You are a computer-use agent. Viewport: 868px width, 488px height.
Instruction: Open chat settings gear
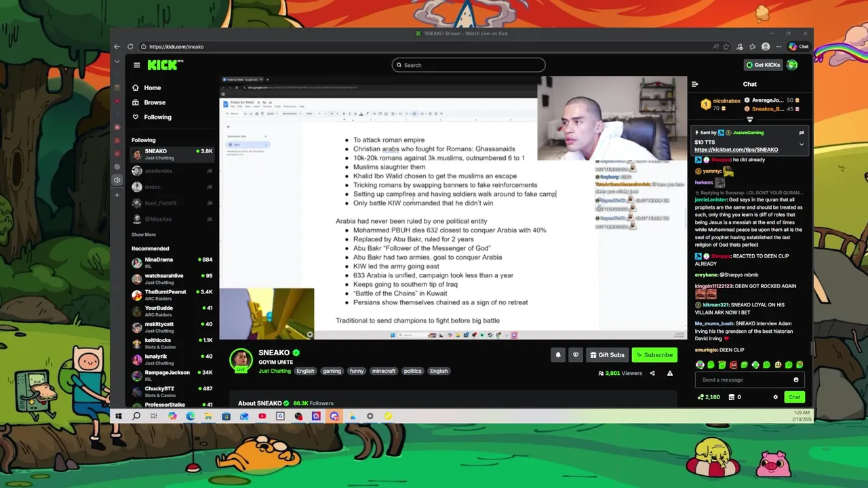click(x=776, y=397)
